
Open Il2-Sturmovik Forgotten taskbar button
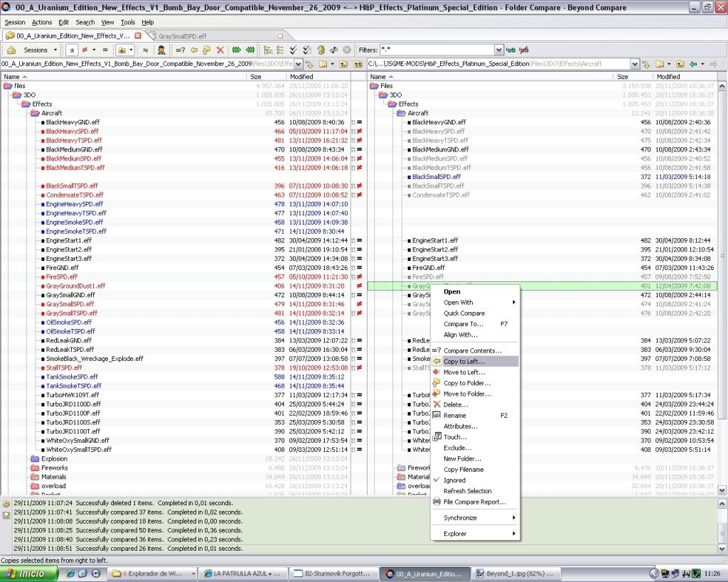pyautogui.click(x=333, y=573)
